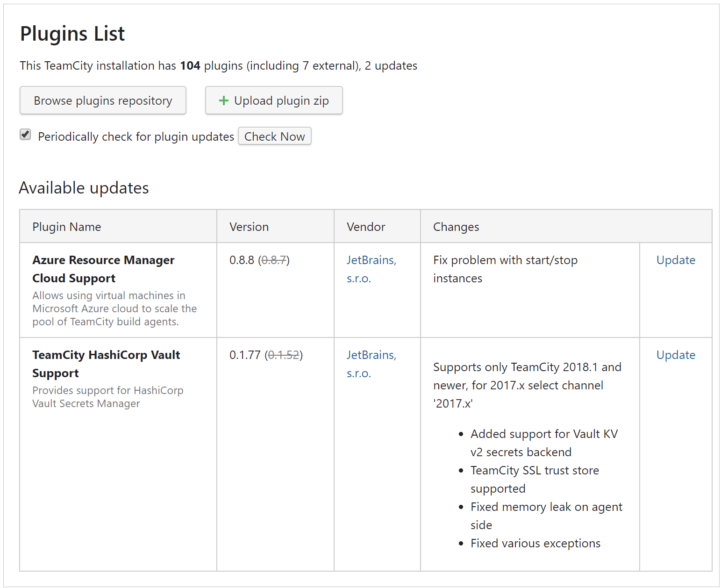This screenshot has width=721, height=588.
Task: Click Azure plugin description about virtual machines
Action: pos(114,308)
